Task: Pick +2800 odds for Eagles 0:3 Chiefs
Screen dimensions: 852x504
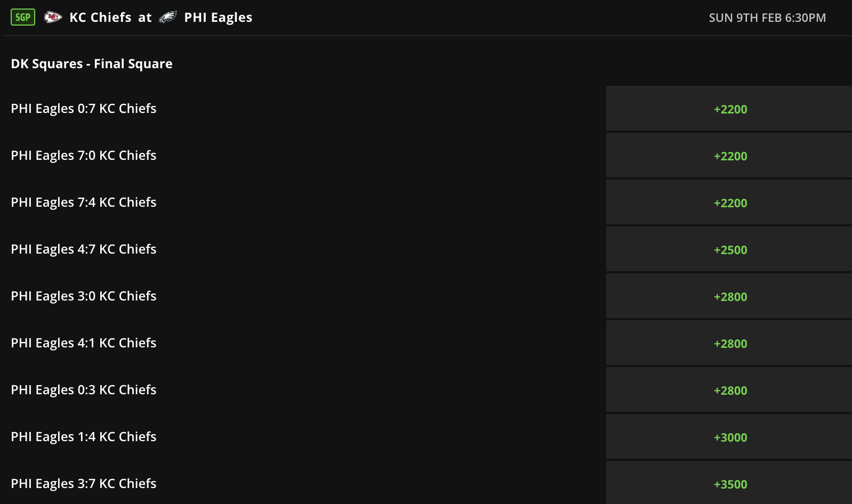Action: (x=729, y=391)
